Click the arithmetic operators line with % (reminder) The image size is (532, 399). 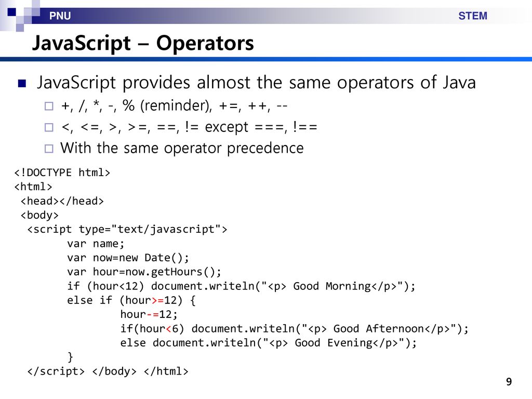point(174,106)
